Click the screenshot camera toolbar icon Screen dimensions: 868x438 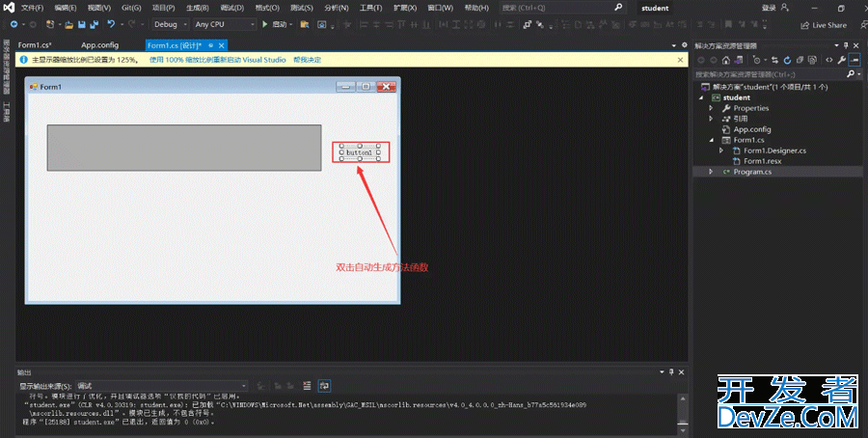[x=322, y=24]
